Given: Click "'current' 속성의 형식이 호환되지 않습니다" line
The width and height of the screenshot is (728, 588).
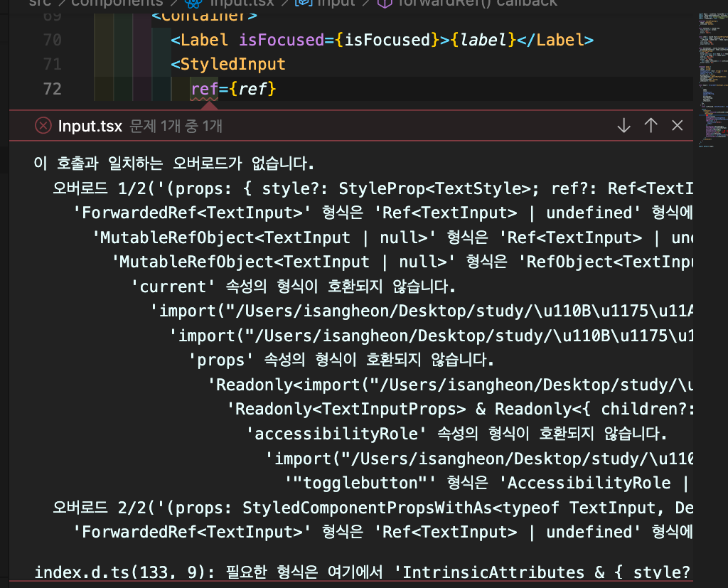Looking at the screenshot, I should click(294, 287).
